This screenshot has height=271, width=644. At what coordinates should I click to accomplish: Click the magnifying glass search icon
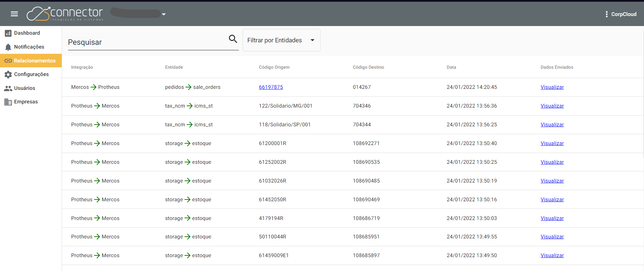[233, 39]
